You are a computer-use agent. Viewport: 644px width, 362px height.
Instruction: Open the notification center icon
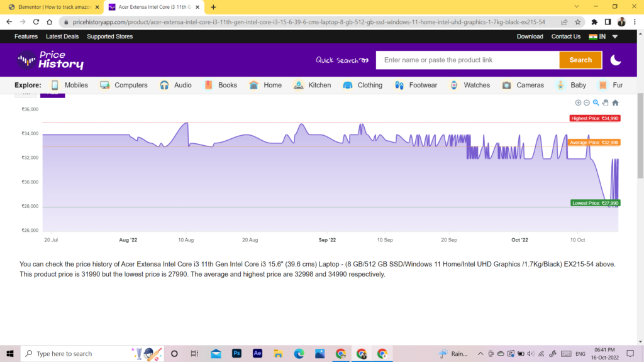click(630, 353)
